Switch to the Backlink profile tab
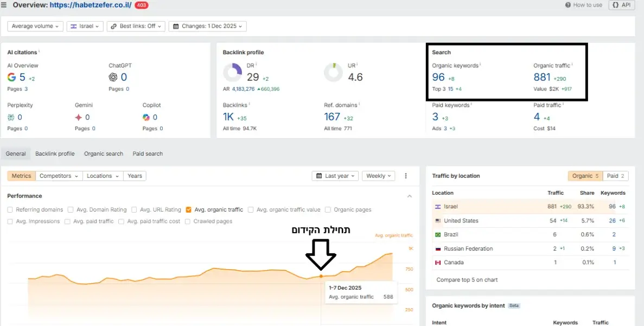 pos(55,154)
